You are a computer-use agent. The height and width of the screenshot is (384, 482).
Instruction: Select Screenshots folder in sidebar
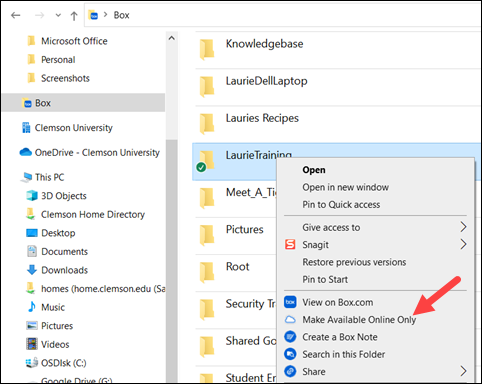click(x=65, y=78)
